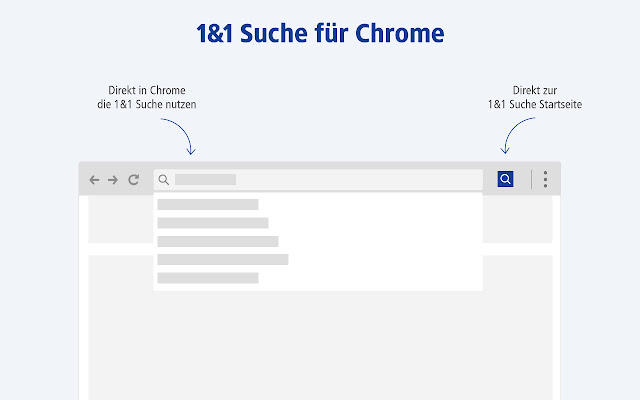Open the three-dot Chrome menu
Viewport: 640px width, 400px height.
tap(545, 179)
